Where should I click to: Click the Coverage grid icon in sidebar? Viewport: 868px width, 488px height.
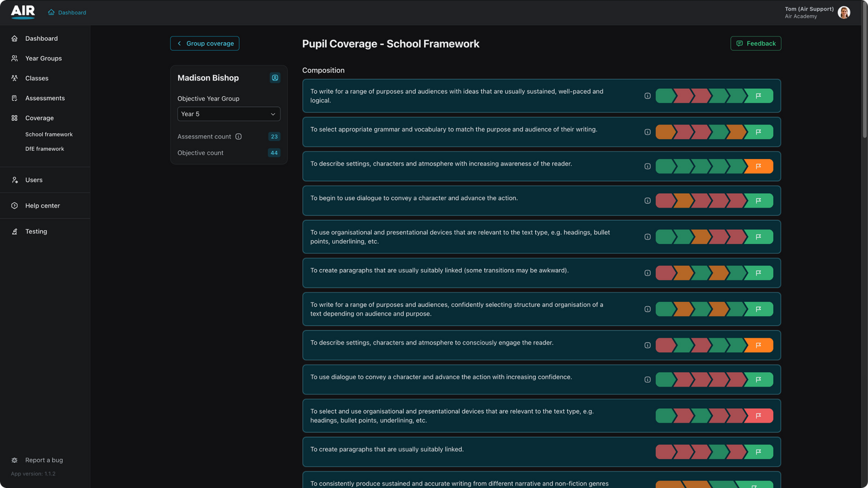pos(14,118)
